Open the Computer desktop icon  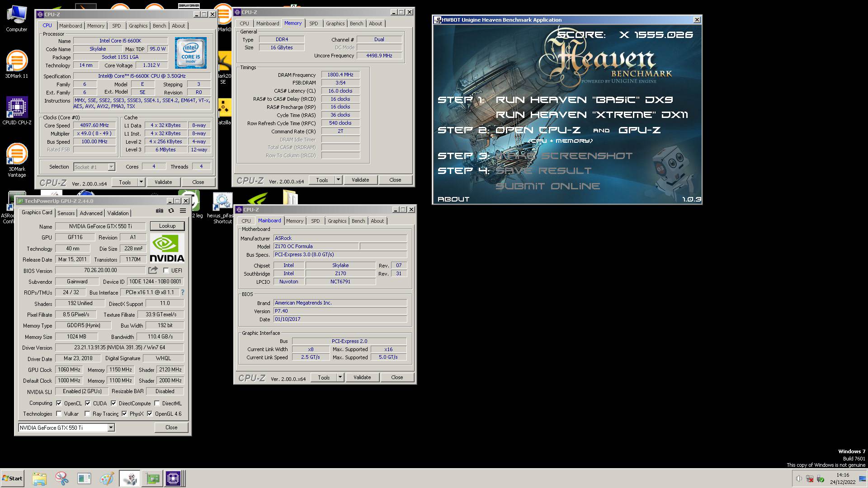[x=17, y=18]
